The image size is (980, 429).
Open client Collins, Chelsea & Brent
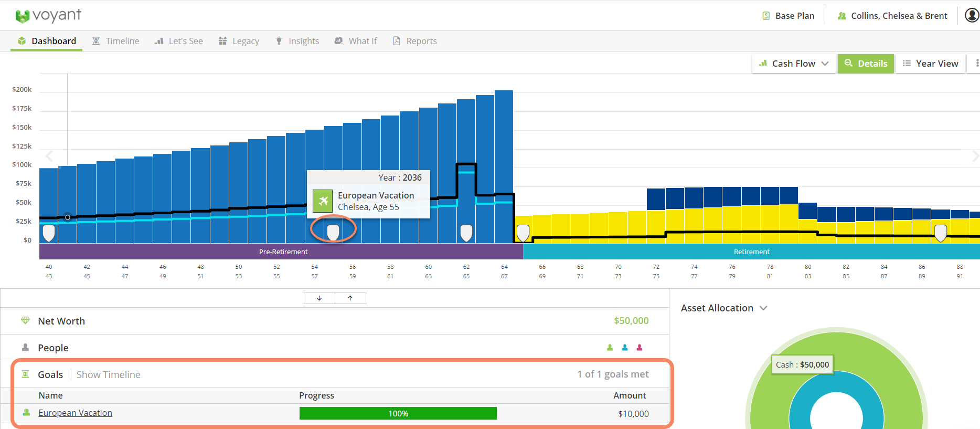tap(892, 16)
